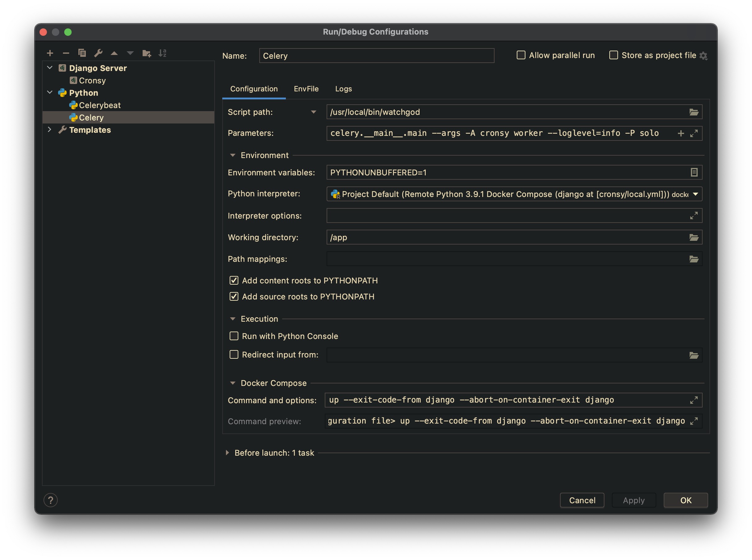Expand the Parameters field editor
Image resolution: width=752 pixels, height=560 pixels.
[x=693, y=134]
